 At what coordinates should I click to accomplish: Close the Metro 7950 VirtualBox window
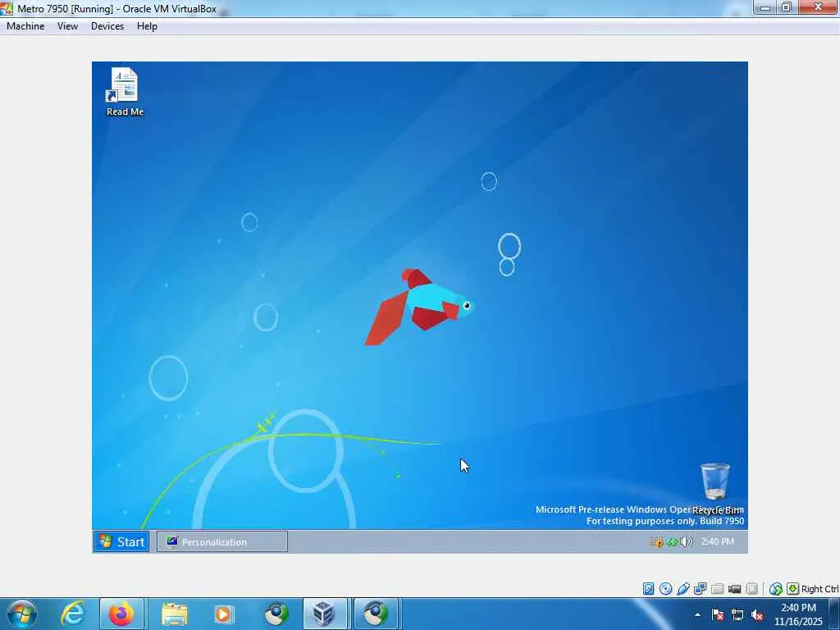(x=818, y=7)
